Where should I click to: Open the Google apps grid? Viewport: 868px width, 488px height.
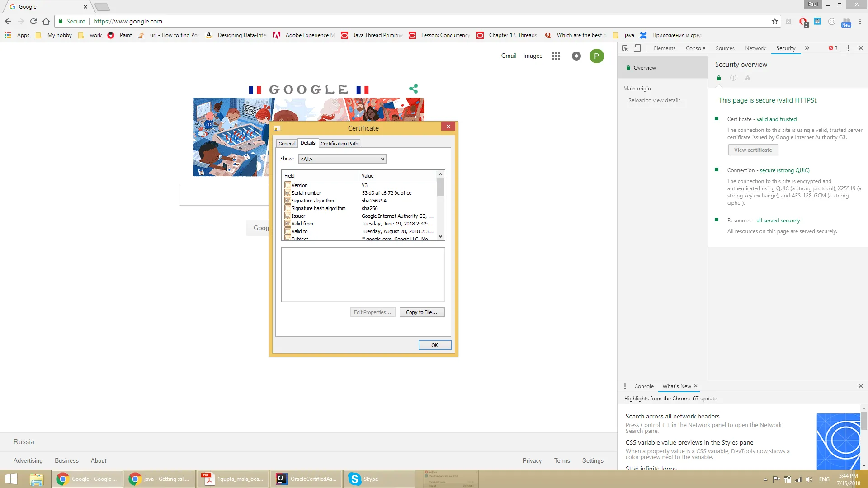(x=556, y=56)
